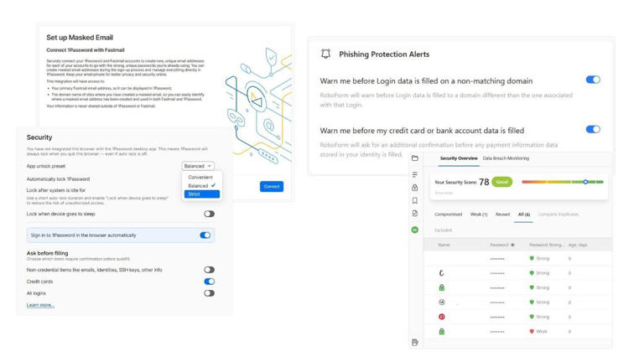Turn off Credit cards ask-before-filling switch
This screenshot has height=362, width=644.
209,282
